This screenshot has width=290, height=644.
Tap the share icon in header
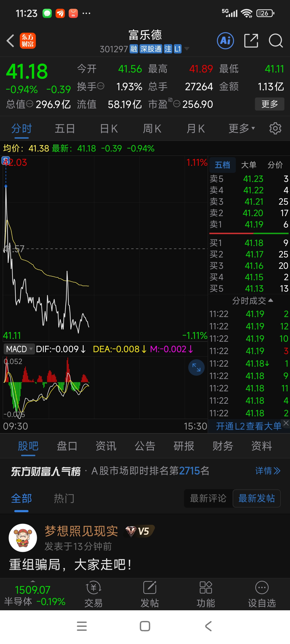pyautogui.click(x=251, y=41)
